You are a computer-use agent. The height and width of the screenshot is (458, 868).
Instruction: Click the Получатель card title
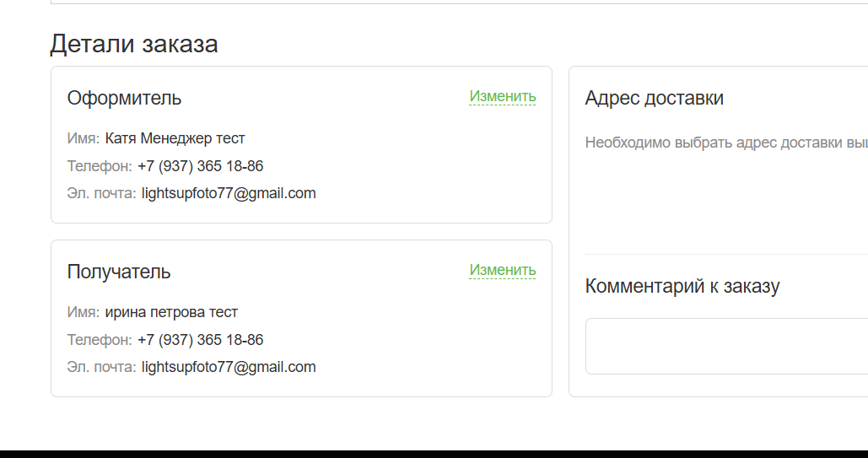pyautogui.click(x=119, y=272)
